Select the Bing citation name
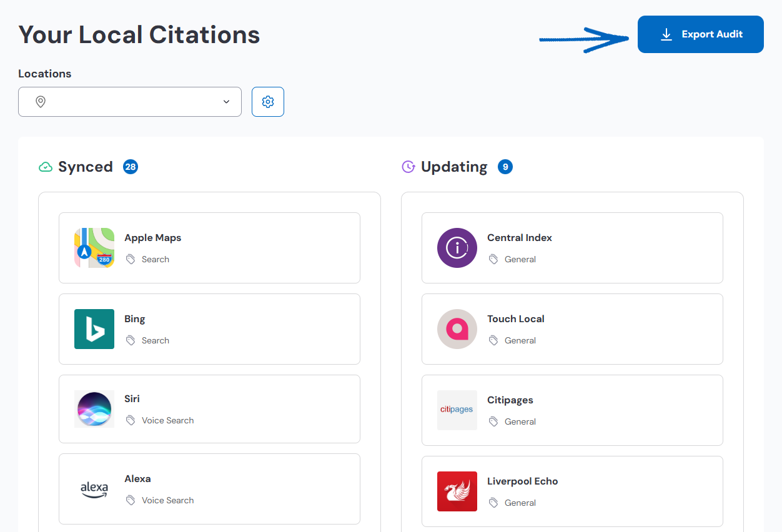The image size is (782, 532). tap(135, 319)
